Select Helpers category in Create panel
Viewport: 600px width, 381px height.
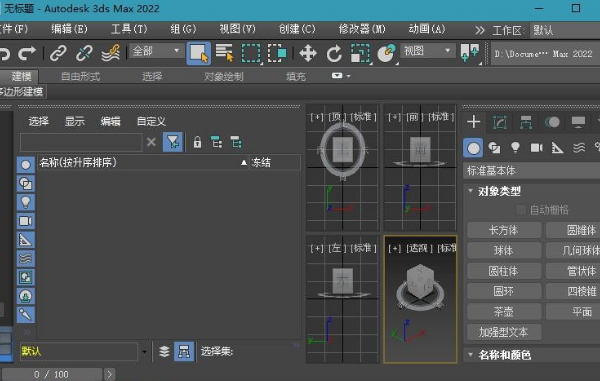[558, 148]
